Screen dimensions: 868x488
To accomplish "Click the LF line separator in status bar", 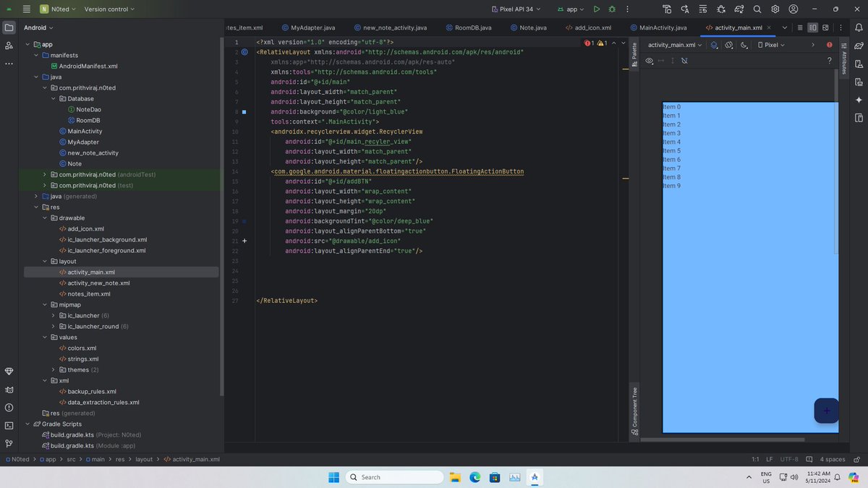I will pyautogui.click(x=770, y=459).
